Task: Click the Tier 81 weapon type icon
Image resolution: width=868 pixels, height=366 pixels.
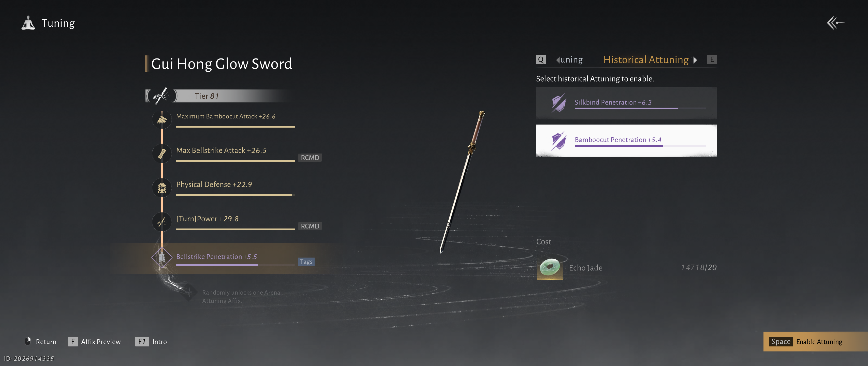Action: (x=161, y=96)
